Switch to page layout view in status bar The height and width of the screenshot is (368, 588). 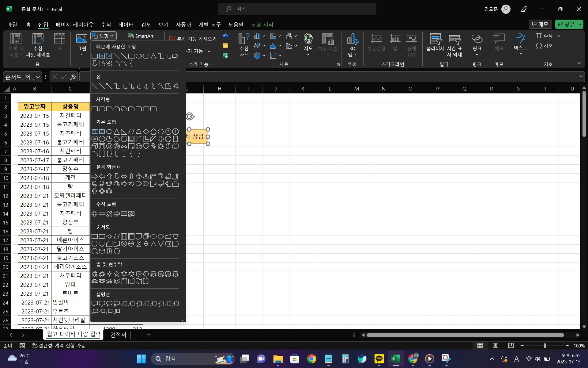pos(495,346)
